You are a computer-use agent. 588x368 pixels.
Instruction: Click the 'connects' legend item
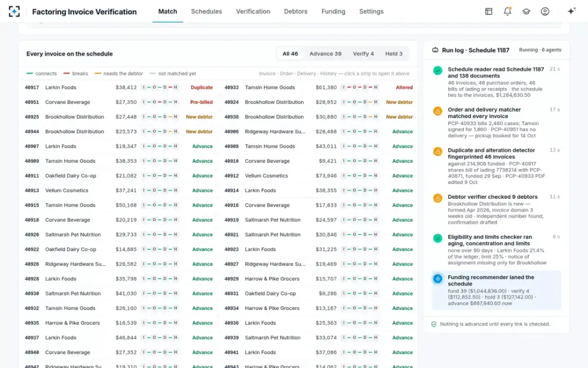(42, 74)
